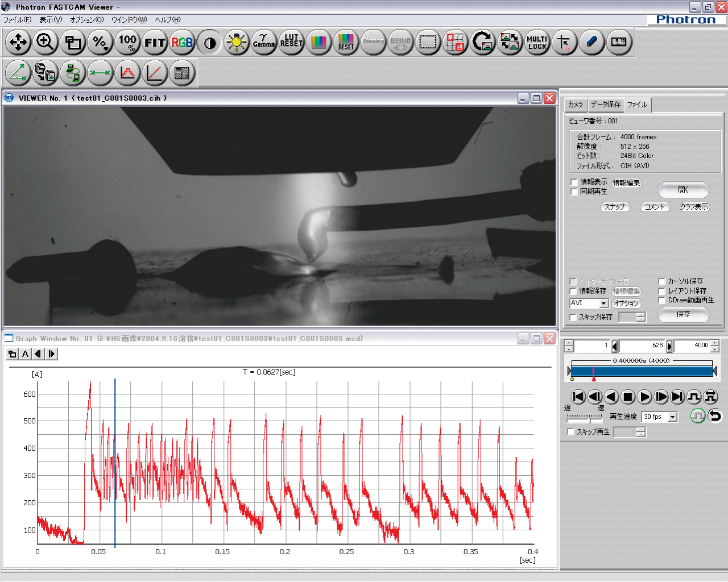Click the ruler scale icon
This screenshot has width=728, height=582.
(619, 43)
